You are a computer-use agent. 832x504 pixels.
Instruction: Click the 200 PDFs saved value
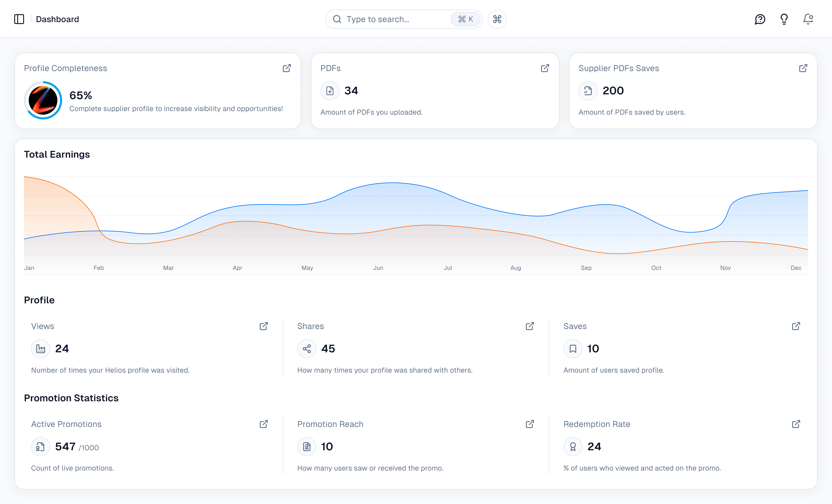click(x=613, y=91)
